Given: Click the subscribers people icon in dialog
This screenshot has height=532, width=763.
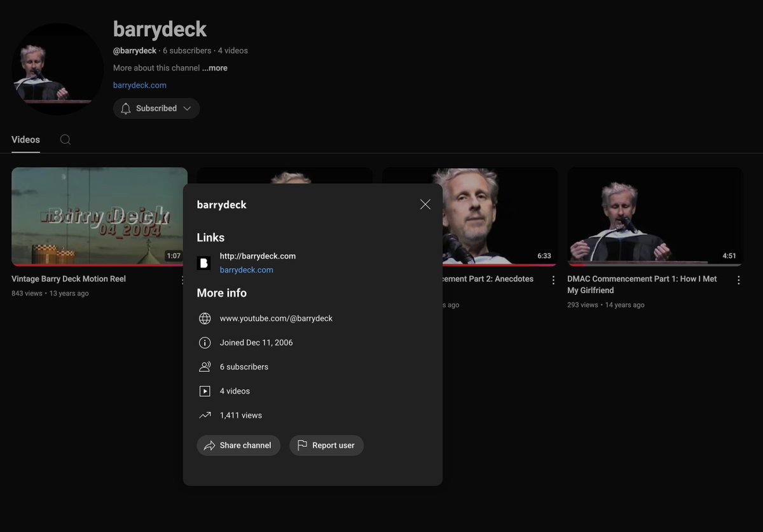Looking at the screenshot, I should click(x=205, y=367).
